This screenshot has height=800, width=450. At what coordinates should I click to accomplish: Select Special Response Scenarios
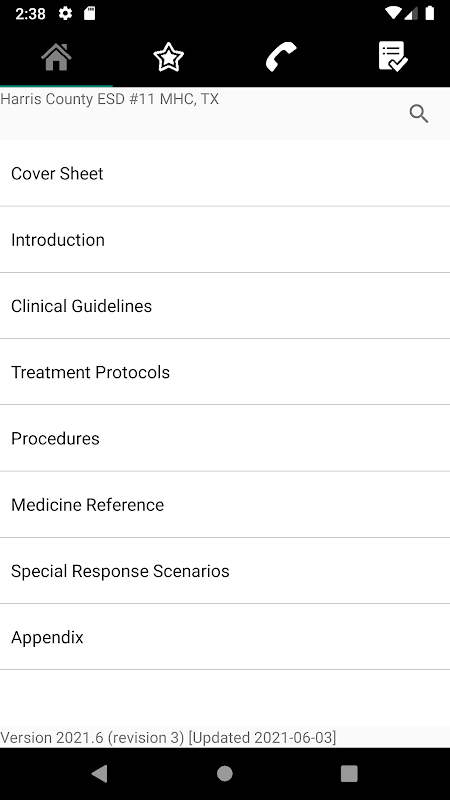225,571
